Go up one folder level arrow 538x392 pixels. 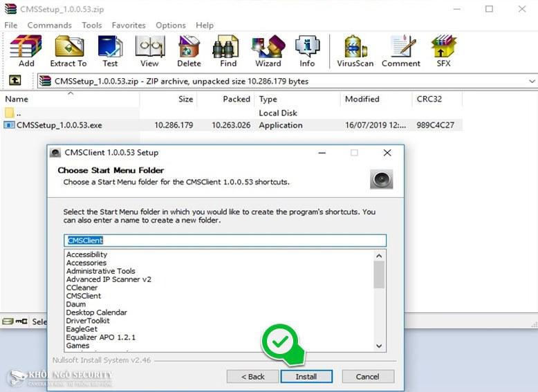(x=15, y=81)
